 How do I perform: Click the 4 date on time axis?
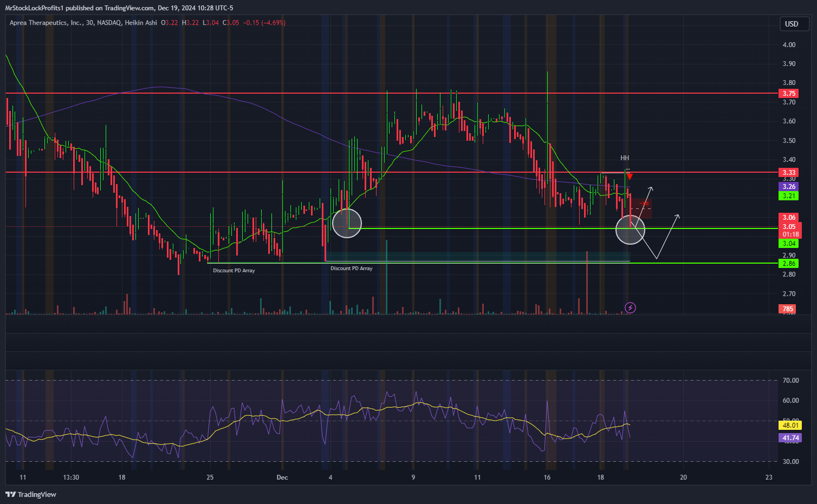pos(330,477)
